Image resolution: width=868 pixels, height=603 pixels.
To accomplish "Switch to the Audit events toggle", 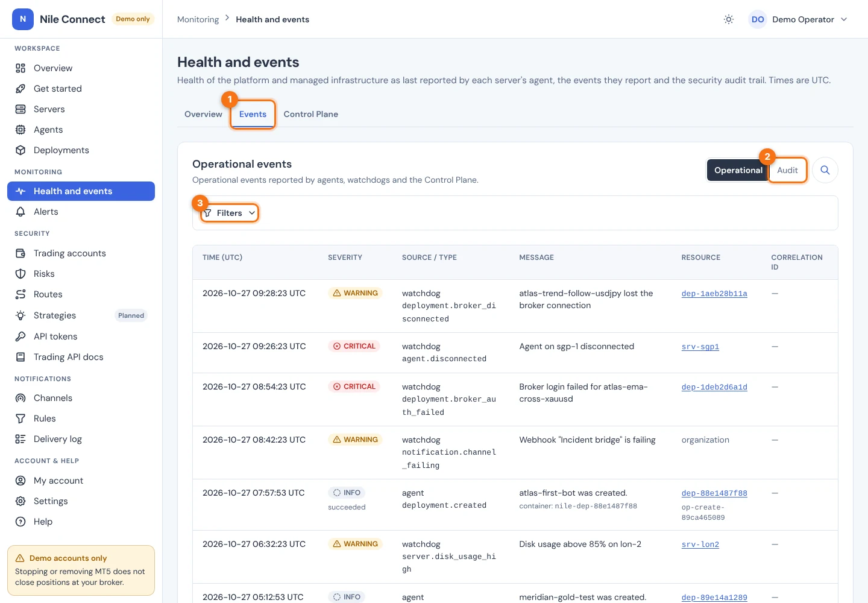I will pos(787,170).
